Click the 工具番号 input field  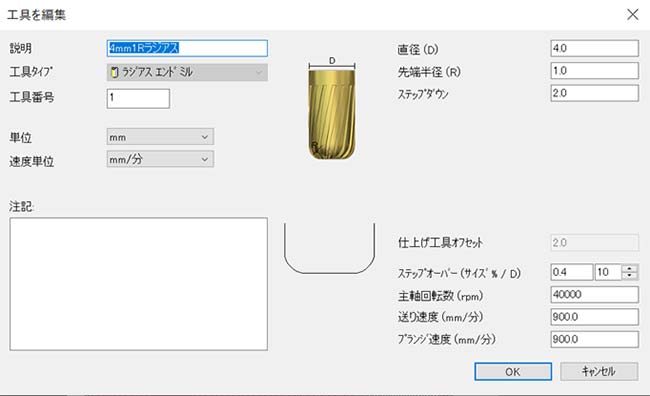[x=138, y=99]
